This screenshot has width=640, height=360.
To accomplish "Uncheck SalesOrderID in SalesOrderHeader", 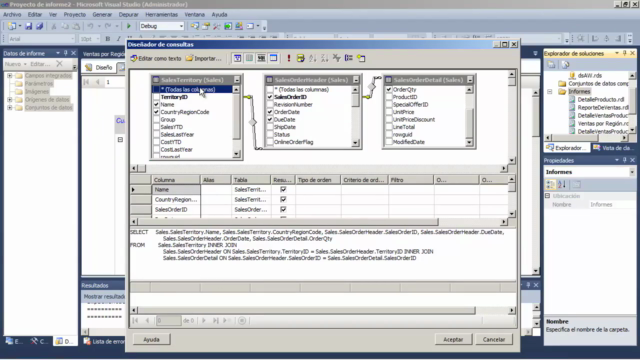I will [x=270, y=97].
